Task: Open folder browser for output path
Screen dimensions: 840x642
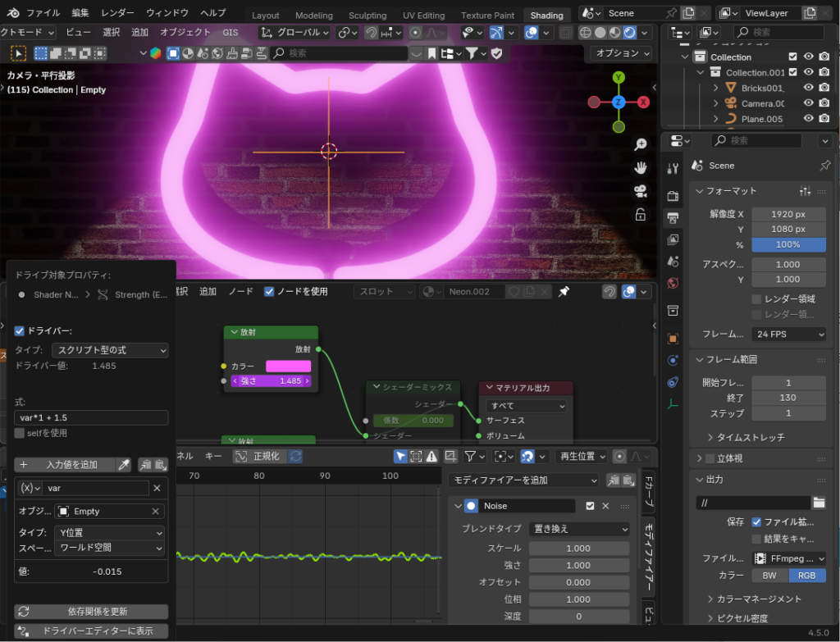Action: [819, 503]
